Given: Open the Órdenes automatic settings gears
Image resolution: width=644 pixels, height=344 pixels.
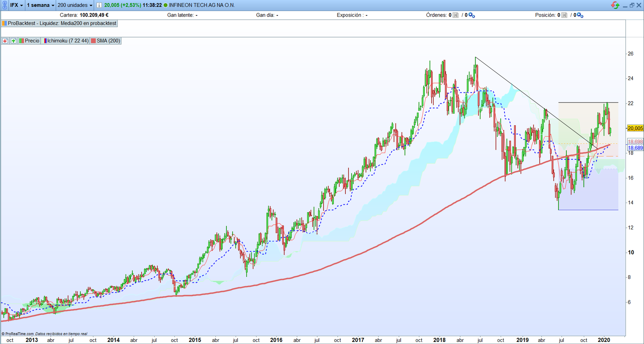Looking at the screenshot, I should click(472, 15).
